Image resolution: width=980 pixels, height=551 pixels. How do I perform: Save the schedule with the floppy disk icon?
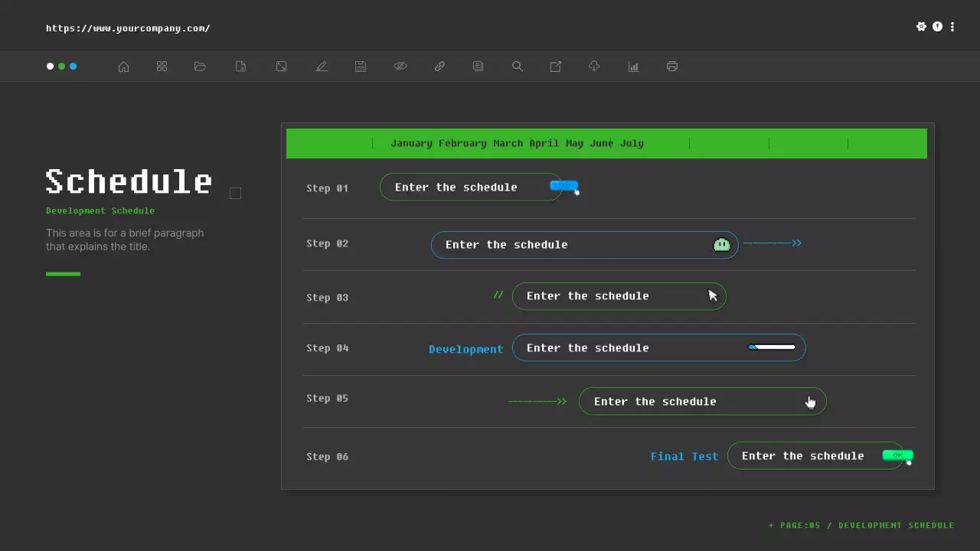point(360,67)
